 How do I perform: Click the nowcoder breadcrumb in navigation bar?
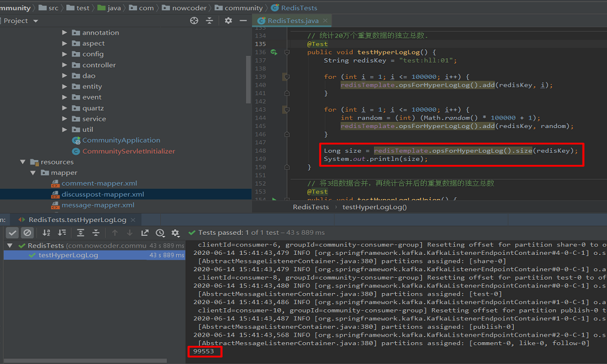click(185, 8)
